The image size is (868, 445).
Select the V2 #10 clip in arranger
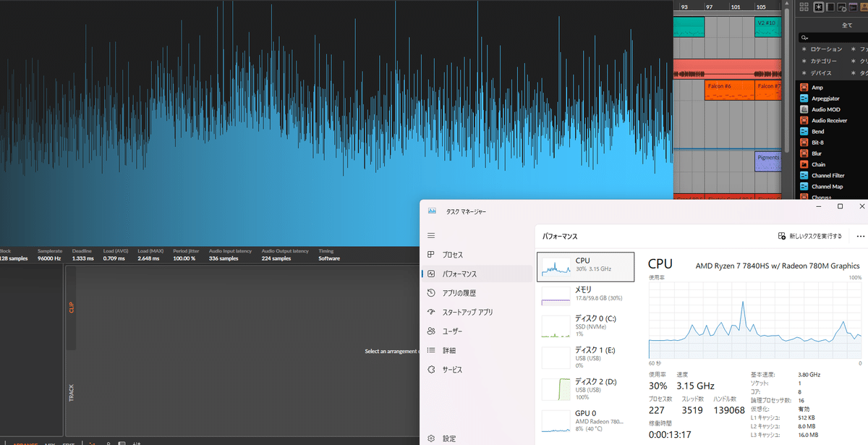click(x=768, y=27)
